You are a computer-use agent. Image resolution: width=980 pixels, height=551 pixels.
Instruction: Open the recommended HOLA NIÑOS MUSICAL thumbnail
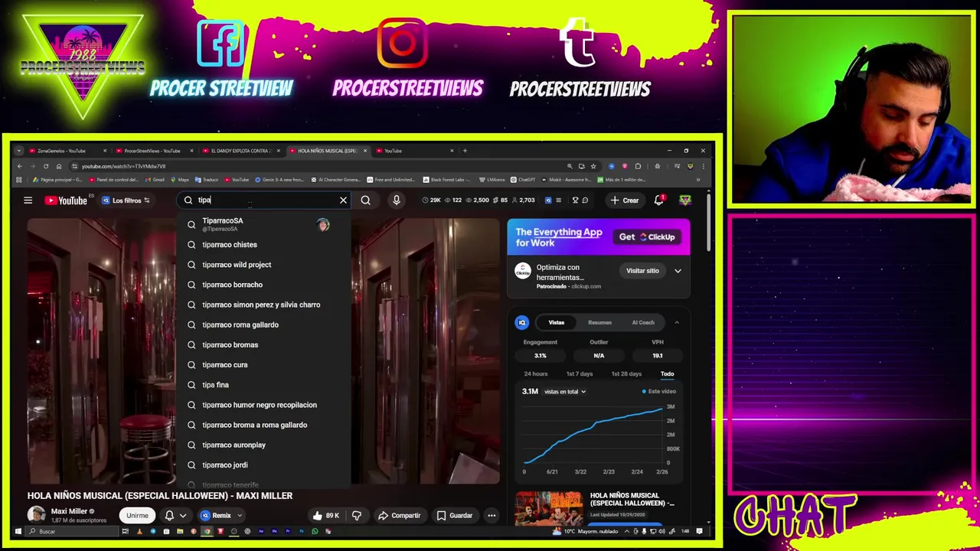click(x=549, y=508)
